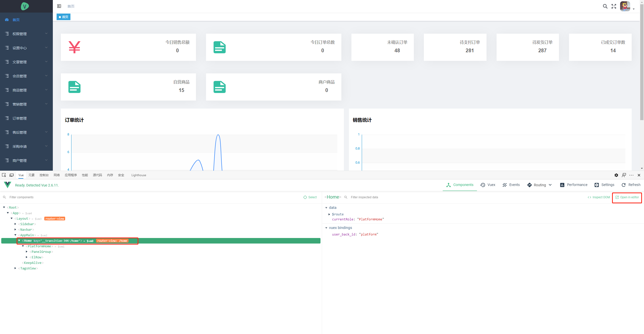Click the fullscreen toggle icon

click(x=614, y=6)
